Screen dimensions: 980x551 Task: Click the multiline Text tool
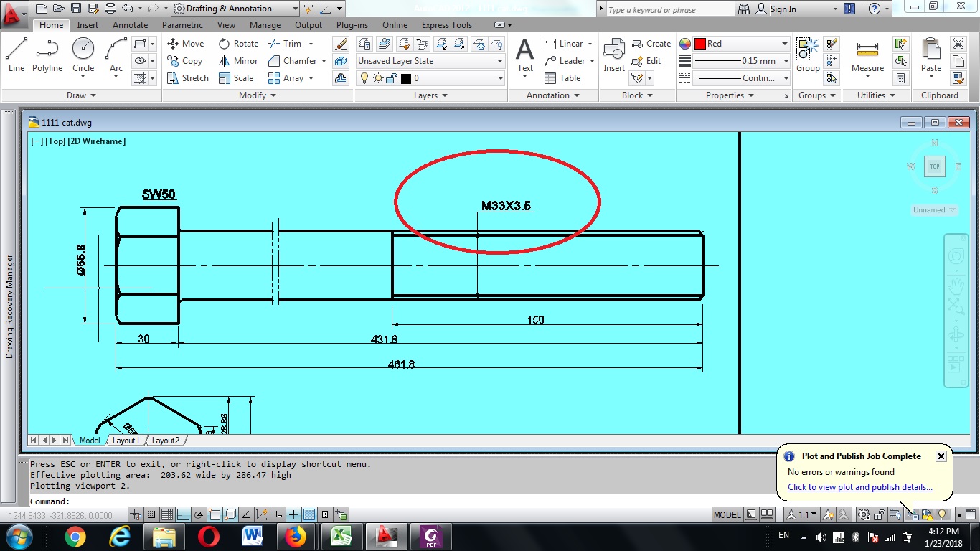[525, 55]
